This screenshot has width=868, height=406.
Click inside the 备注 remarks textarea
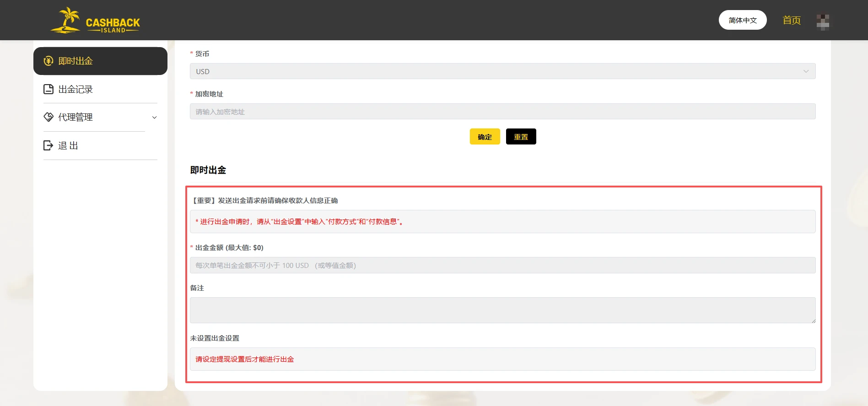coord(502,310)
